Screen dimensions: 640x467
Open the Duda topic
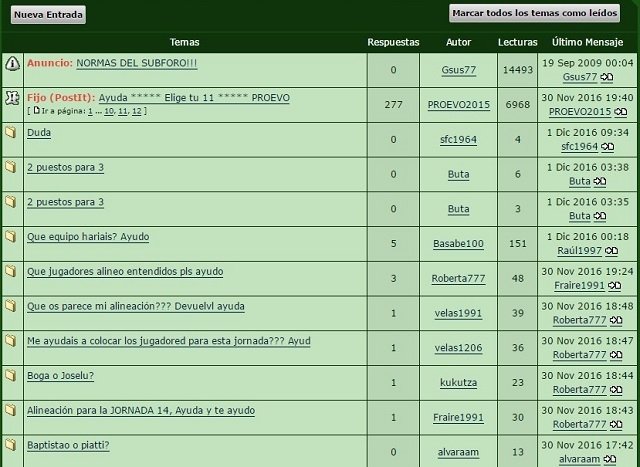pyautogui.click(x=39, y=133)
